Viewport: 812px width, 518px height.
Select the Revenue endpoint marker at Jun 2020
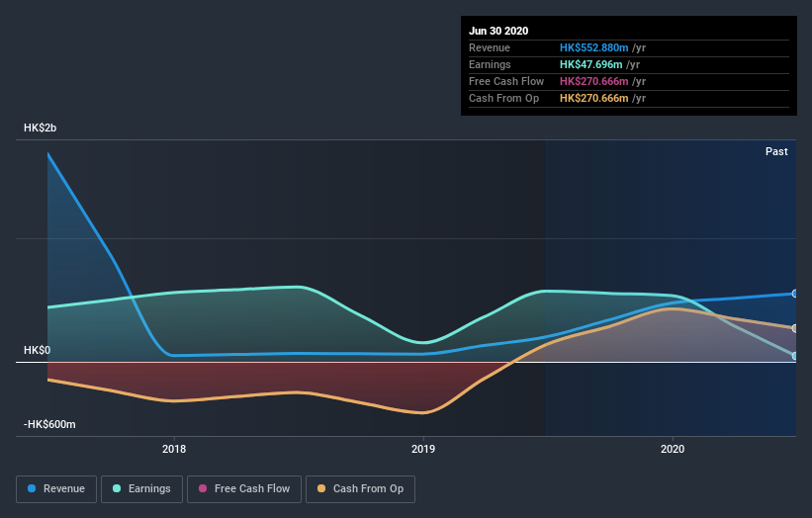pyautogui.click(x=795, y=294)
